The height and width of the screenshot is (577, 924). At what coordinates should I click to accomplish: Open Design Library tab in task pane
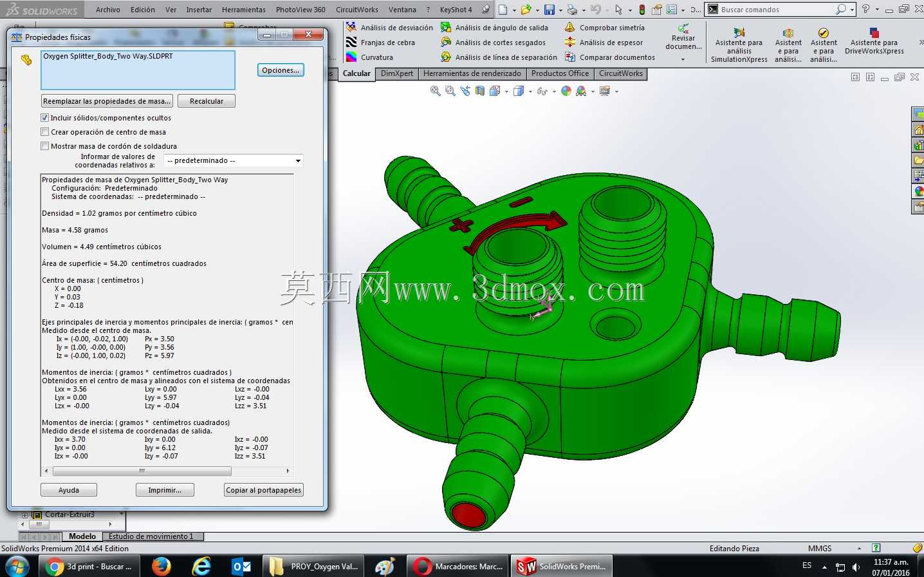[x=918, y=145]
